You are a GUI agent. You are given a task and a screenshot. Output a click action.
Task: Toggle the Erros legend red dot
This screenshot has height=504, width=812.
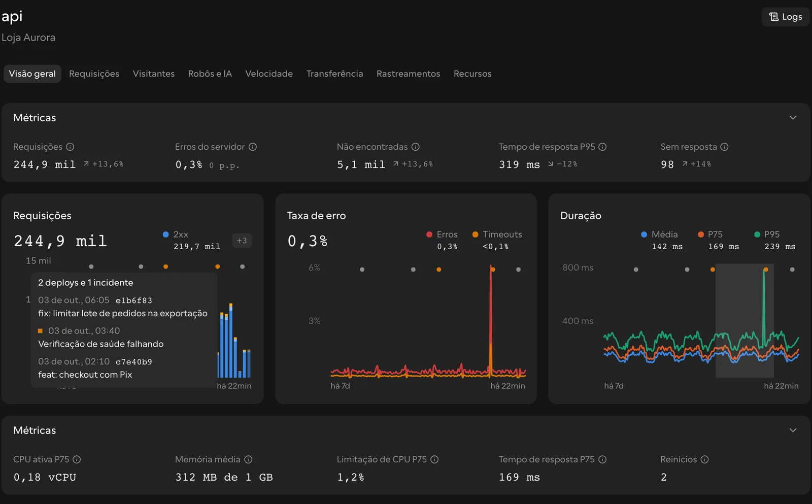click(429, 234)
